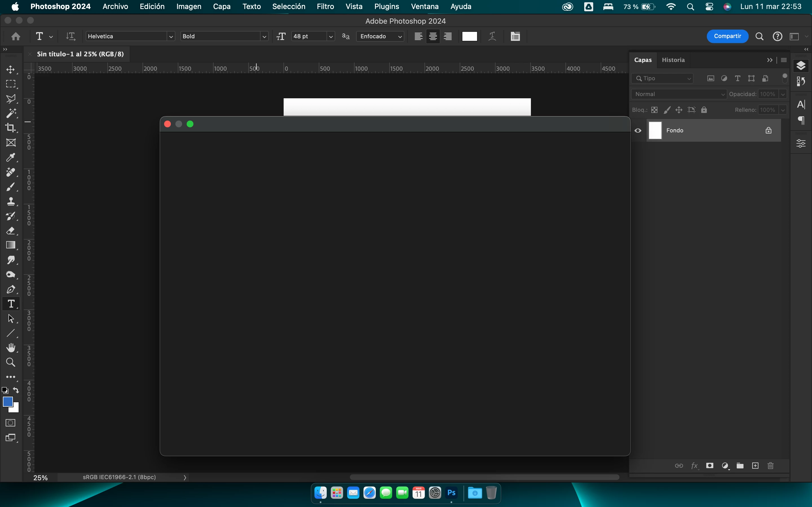The width and height of the screenshot is (812, 507).
Task: Switch to the Historia tab
Action: pyautogui.click(x=673, y=60)
